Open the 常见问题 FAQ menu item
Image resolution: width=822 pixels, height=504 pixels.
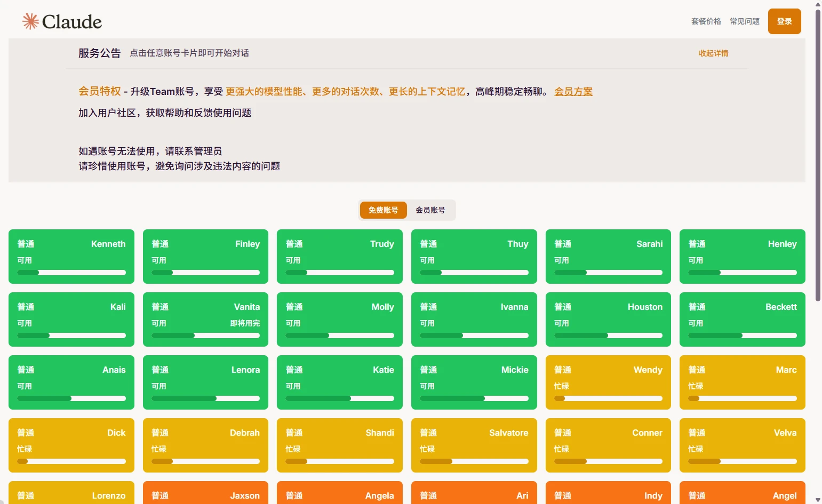pyautogui.click(x=744, y=21)
